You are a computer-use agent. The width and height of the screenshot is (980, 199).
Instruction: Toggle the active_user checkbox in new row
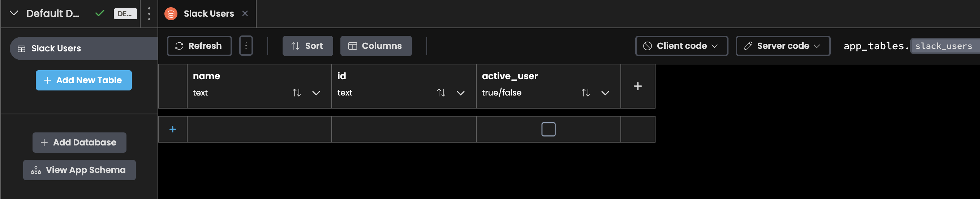coord(548,130)
